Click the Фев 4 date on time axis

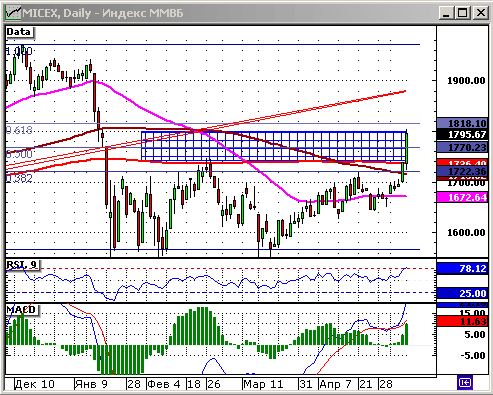(164, 384)
